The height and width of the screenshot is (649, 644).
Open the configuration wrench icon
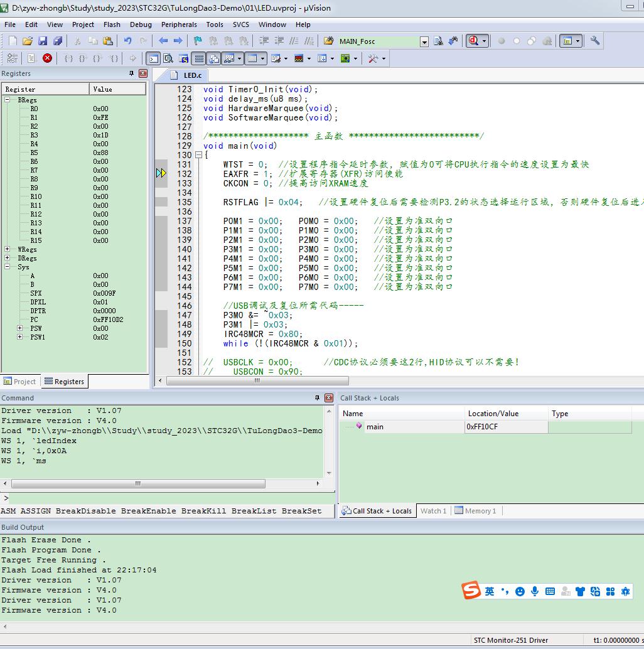tap(595, 41)
